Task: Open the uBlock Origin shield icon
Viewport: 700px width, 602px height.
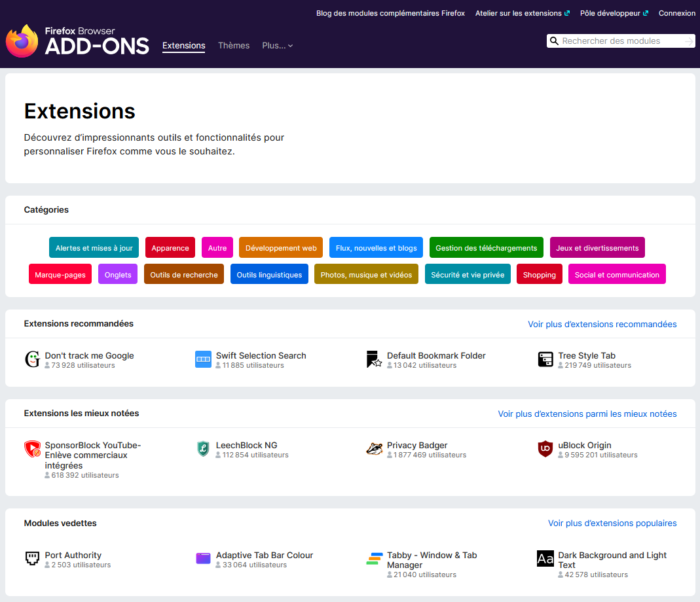Action: (545, 449)
